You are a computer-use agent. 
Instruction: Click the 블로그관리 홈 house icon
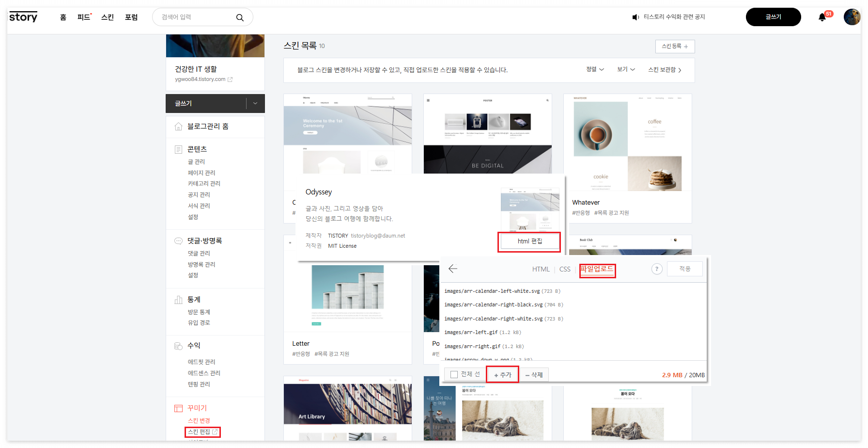point(178,127)
